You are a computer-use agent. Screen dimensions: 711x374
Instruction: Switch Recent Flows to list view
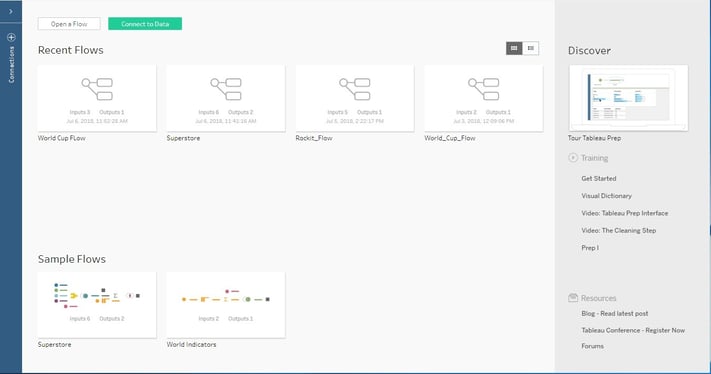tap(531, 48)
